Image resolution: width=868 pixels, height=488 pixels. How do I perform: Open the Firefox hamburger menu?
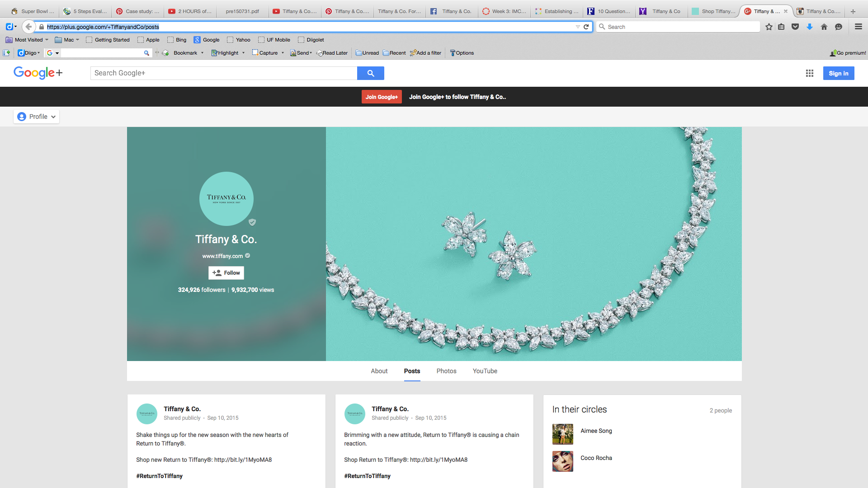click(858, 27)
